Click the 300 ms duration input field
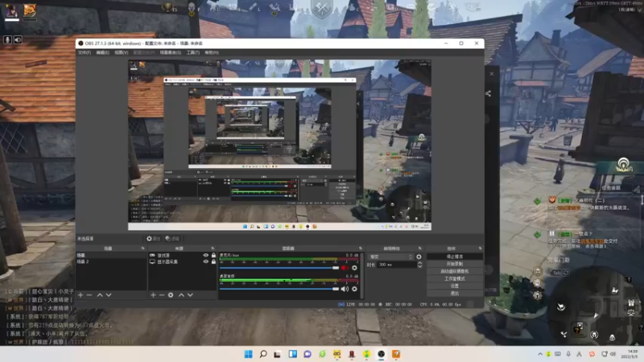The width and height of the screenshot is (644, 362). [397, 265]
